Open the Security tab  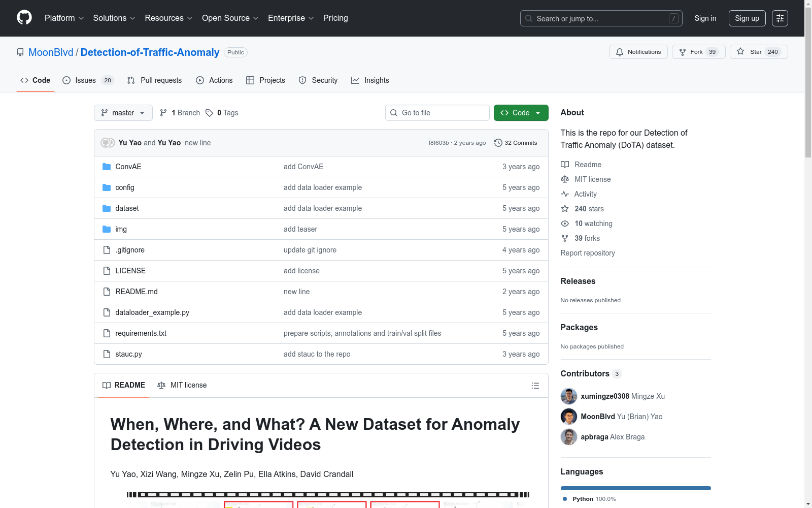[x=318, y=80]
